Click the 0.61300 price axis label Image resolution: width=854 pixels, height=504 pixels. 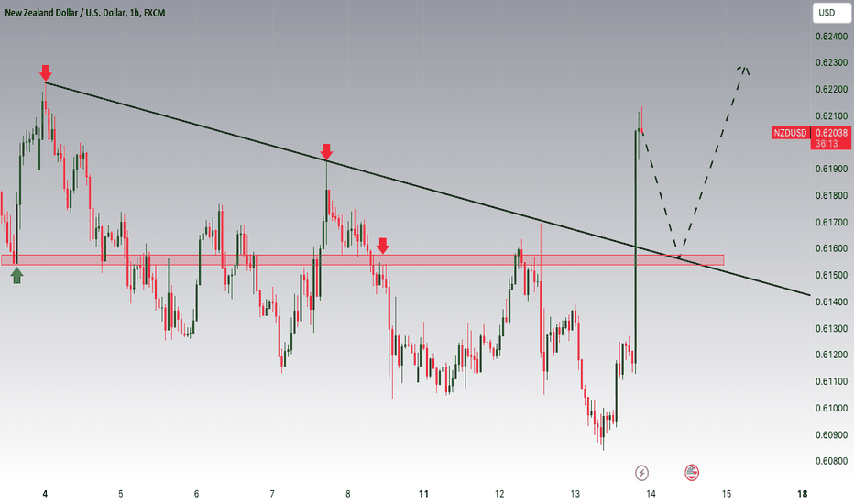832,329
